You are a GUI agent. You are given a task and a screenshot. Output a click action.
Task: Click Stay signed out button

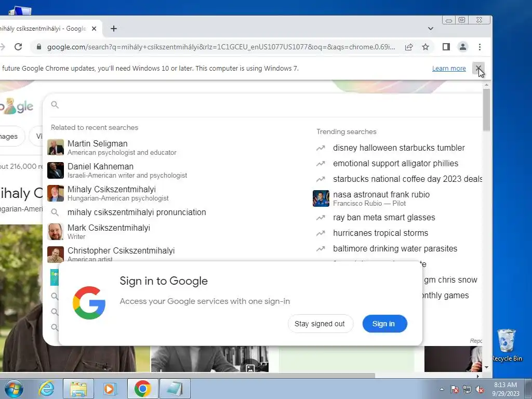(320, 324)
